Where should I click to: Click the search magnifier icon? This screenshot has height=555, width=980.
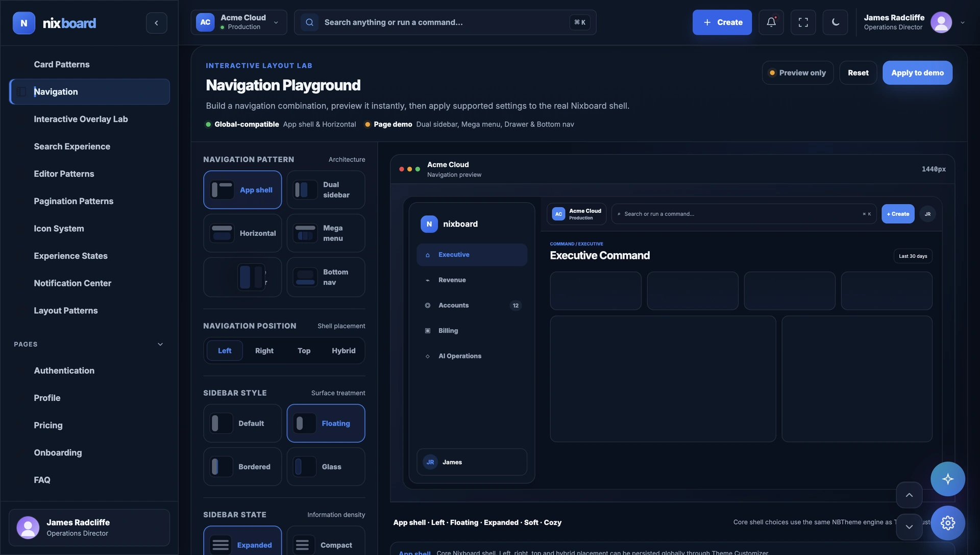click(x=309, y=22)
